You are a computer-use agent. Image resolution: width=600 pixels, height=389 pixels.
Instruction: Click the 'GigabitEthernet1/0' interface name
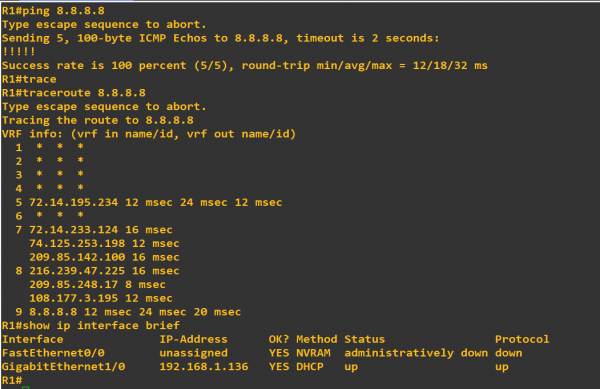64,367
